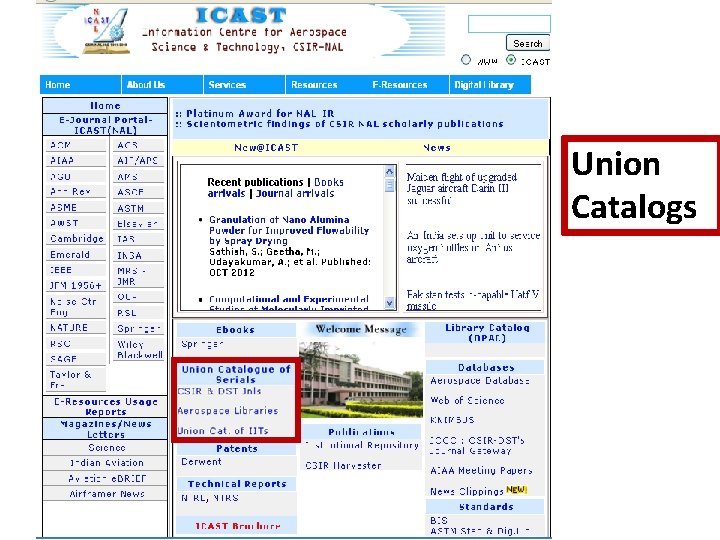
Task: Open the ASTM link
Action: (x=130, y=208)
